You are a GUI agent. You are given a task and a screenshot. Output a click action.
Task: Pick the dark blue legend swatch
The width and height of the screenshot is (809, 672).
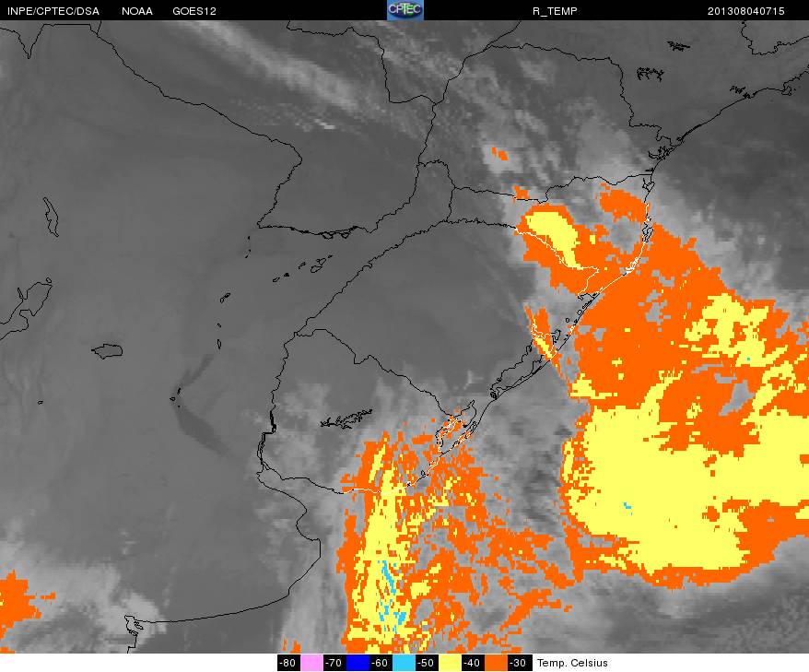click(x=358, y=663)
